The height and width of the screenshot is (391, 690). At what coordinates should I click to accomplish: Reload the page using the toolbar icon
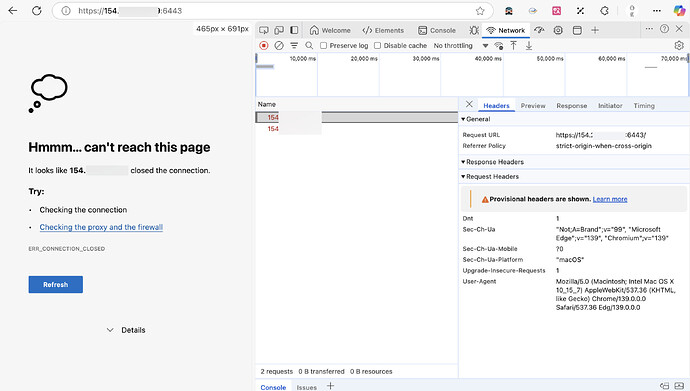(37, 11)
